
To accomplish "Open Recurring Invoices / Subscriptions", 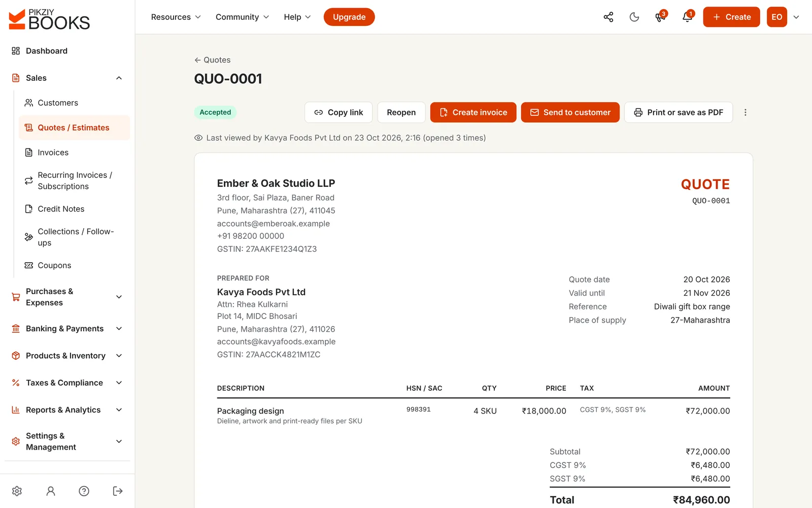I will tap(74, 181).
